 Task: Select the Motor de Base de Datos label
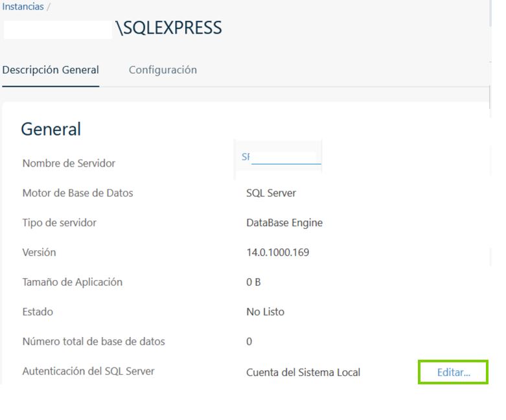point(78,193)
